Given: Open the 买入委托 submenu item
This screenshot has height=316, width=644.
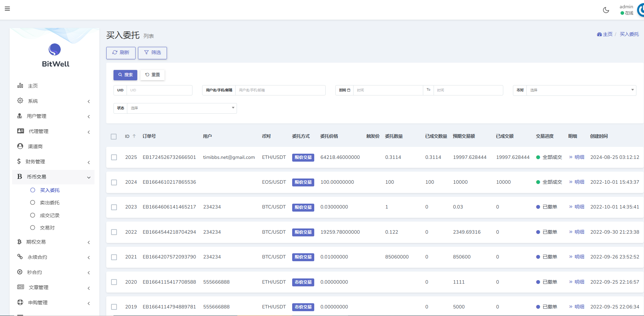Looking at the screenshot, I should [50, 190].
